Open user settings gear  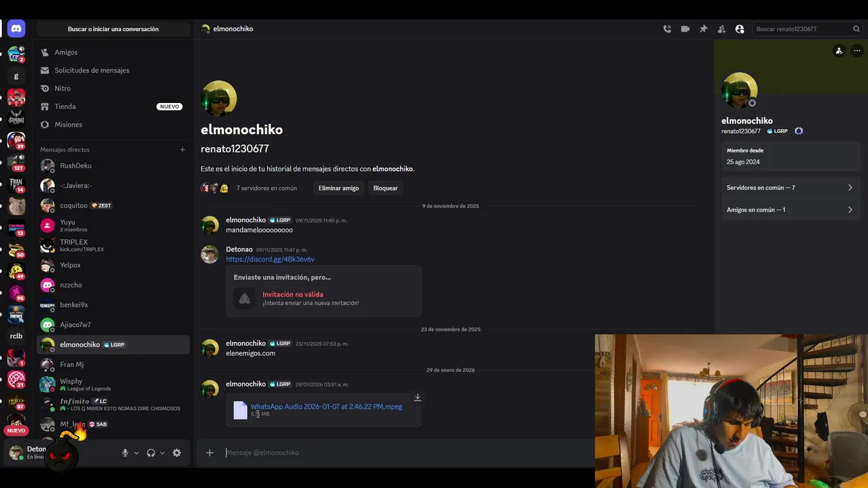coord(177,453)
